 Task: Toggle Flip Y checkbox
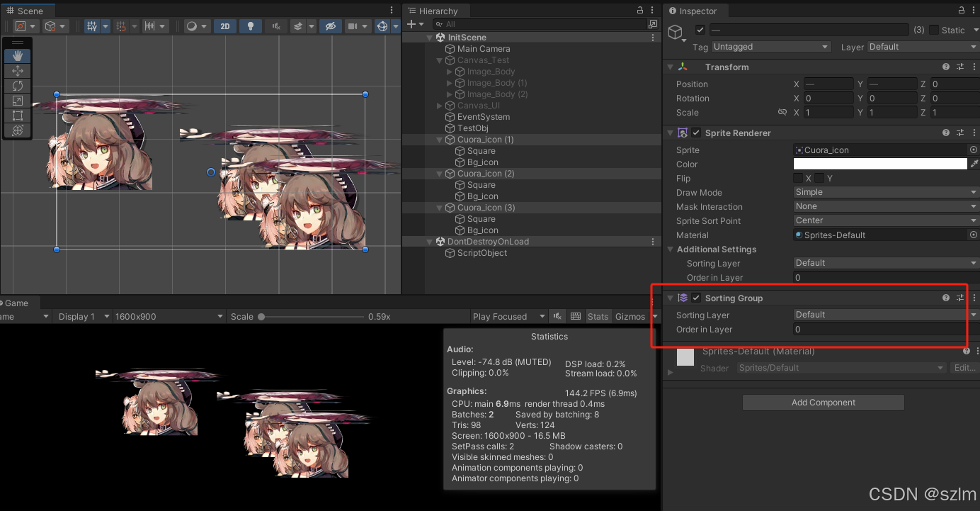(820, 178)
